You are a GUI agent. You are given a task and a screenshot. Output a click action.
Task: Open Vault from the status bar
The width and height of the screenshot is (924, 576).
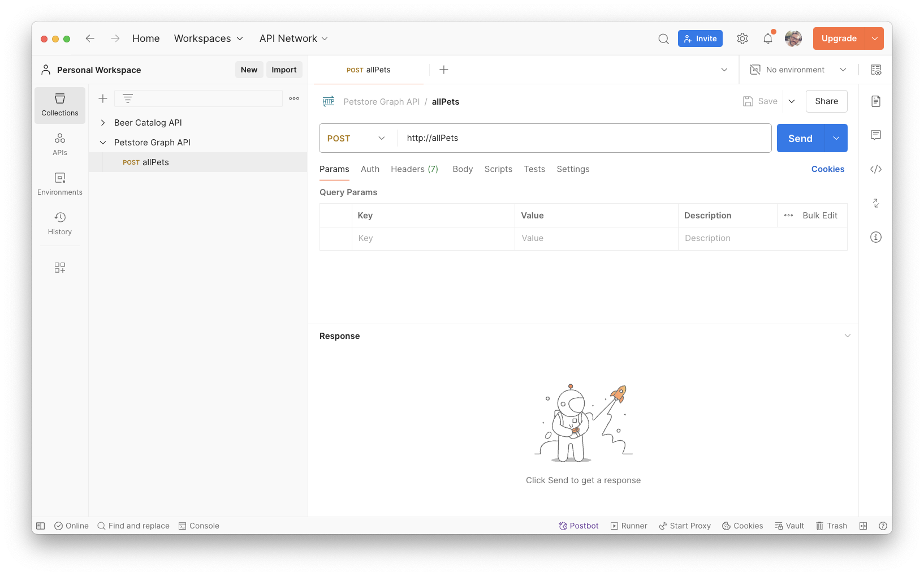789,526
